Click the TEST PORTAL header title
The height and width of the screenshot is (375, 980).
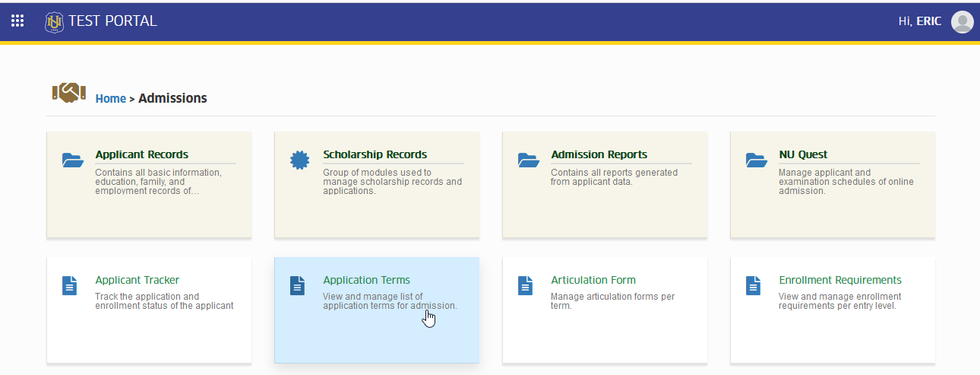pos(112,21)
